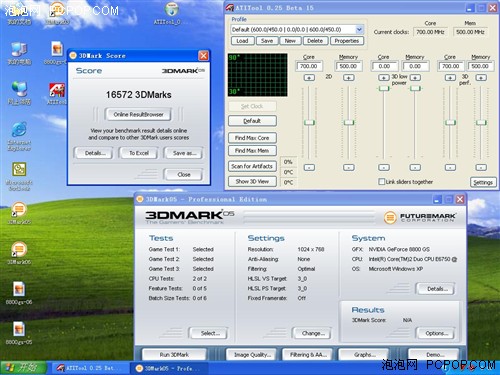
Task: Click Save as... in Score window
Action: (x=184, y=153)
